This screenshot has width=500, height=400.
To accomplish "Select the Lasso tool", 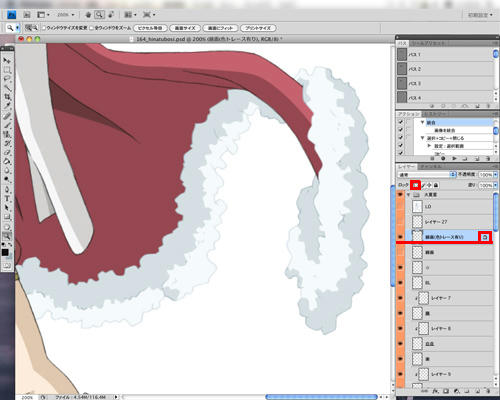I will [x=7, y=78].
